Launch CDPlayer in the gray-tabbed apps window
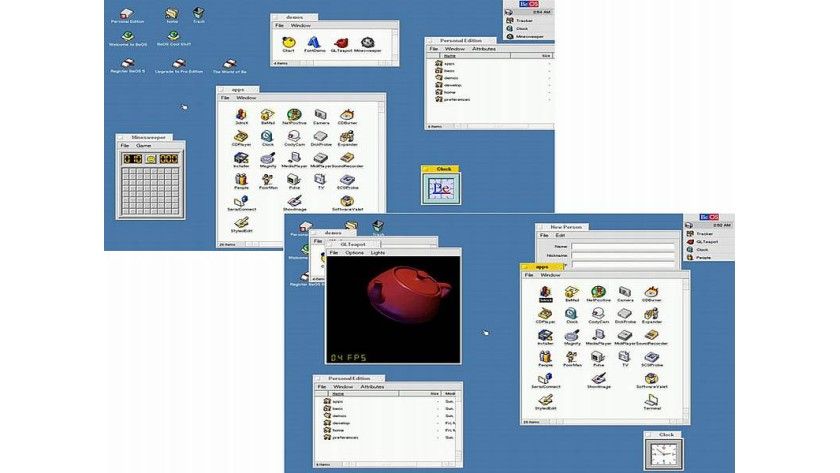This screenshot has width=840, height=473. [x=241, y=139]
